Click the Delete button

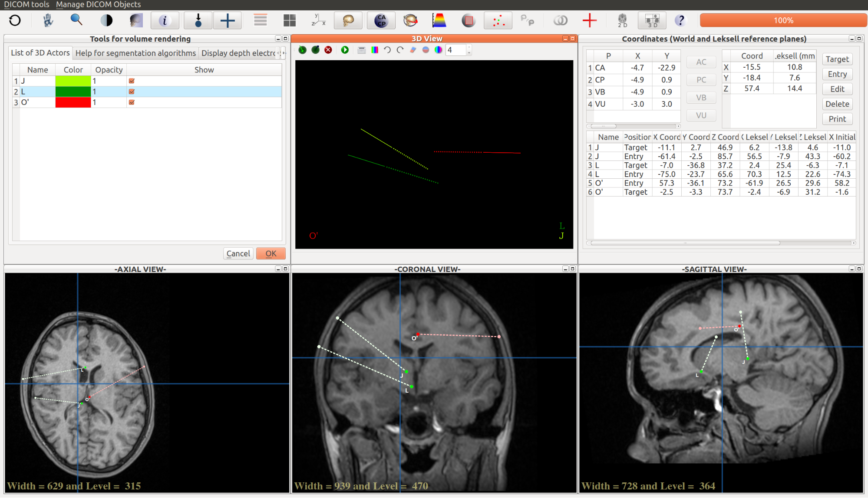[x=837, y=104]
